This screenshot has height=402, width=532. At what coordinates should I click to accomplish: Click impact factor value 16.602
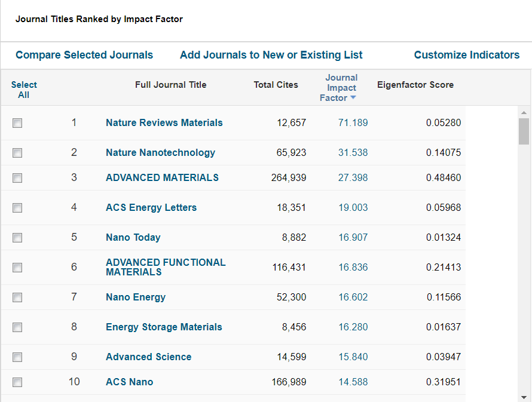point(353,297)
